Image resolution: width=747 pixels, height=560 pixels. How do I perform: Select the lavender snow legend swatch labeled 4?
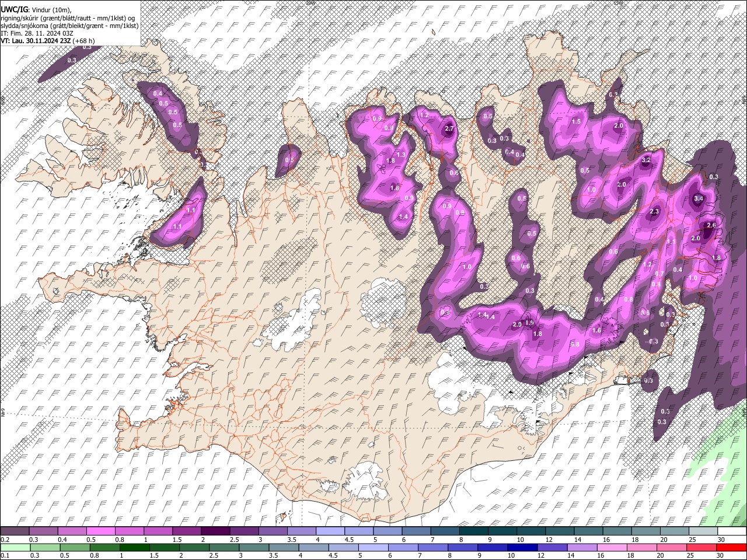click(x=330, y=531)
